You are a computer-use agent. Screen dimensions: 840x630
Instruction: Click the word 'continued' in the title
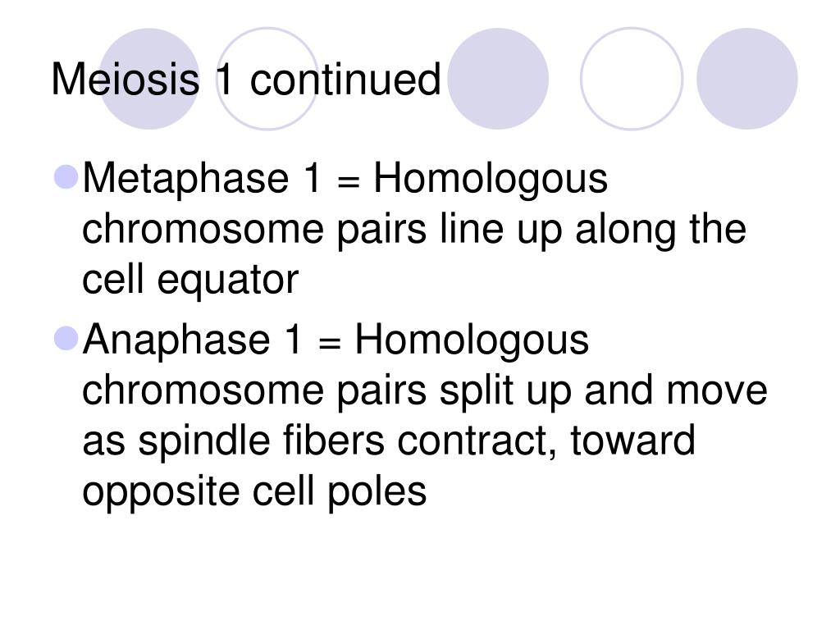pyautogui.click(x=345, y=80)
